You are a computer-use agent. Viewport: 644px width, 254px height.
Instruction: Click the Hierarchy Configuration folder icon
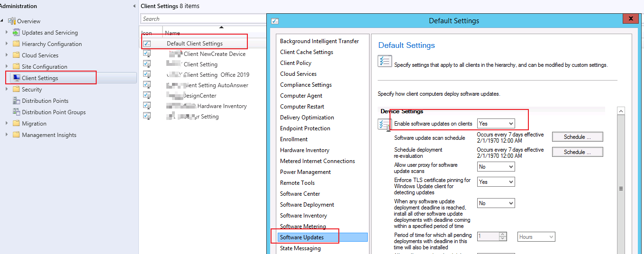(x=16, y=44)
